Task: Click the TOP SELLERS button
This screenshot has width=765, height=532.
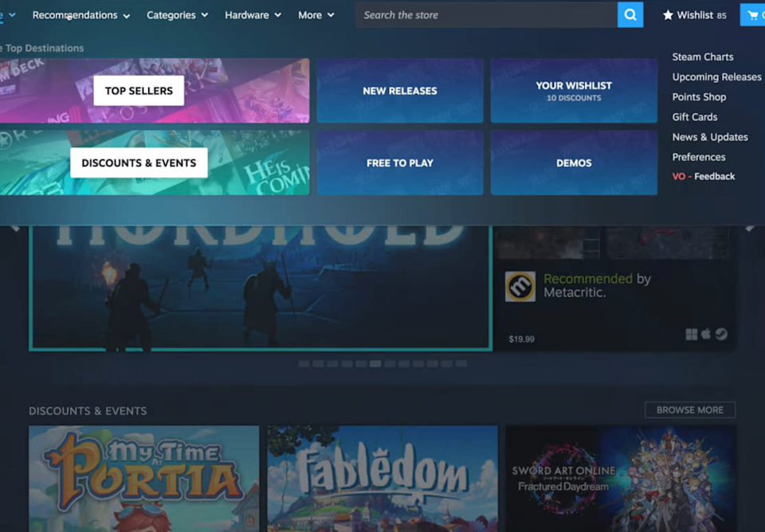Action: (138, 90)
